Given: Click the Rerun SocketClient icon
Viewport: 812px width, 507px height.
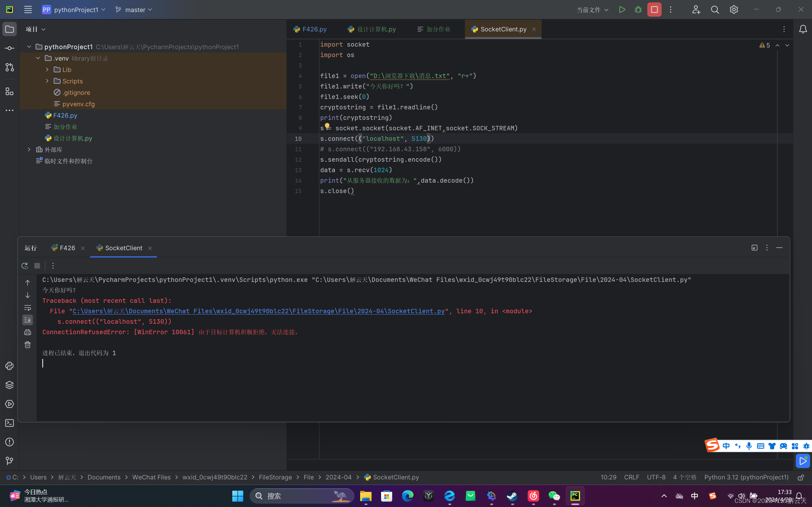Looking at the screenshot, I should [x=24, y=266].
